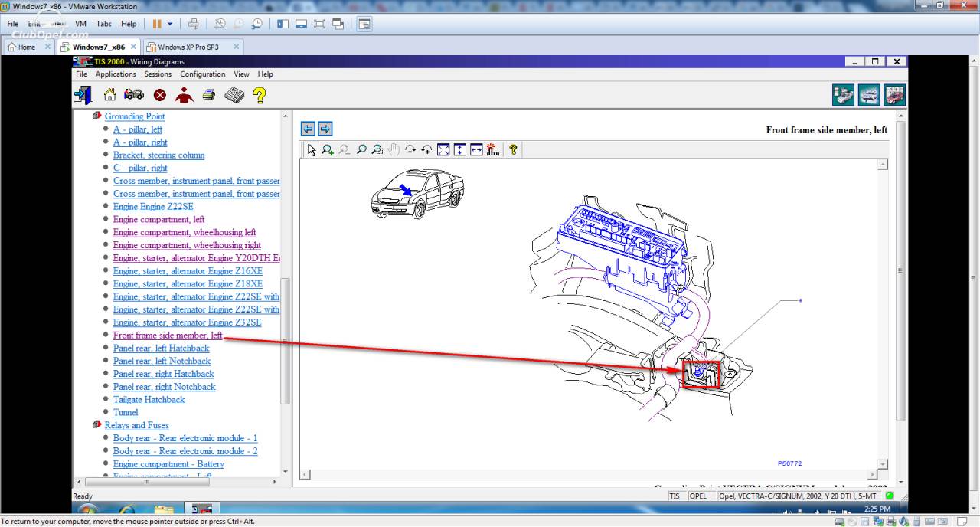The width and height of the screenshot is (980, 527).
Task: Click the yellow question mark help icon
Action: click(x=260, y=95)
